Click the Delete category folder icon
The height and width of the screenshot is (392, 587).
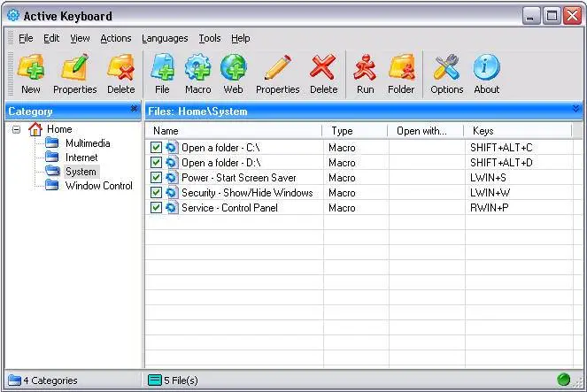pyautogui.click(x=121, y=68)
